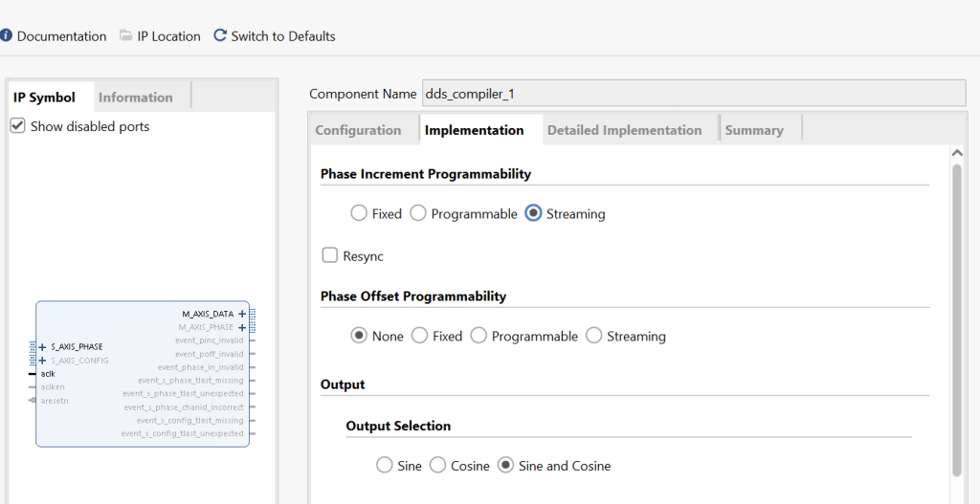This screenshot has height=504, width=980.
Task: Open the Summary tab
Action: [x=754, y=130]
